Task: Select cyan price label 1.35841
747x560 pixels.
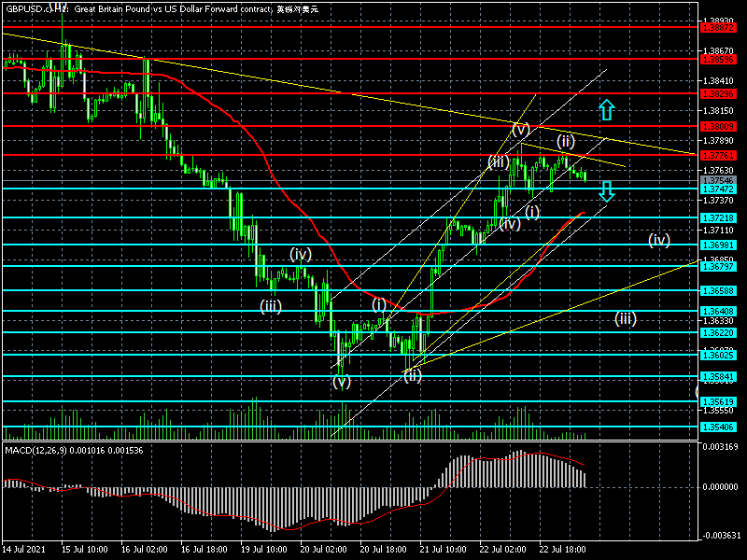Action: click(x=718, y=377)
